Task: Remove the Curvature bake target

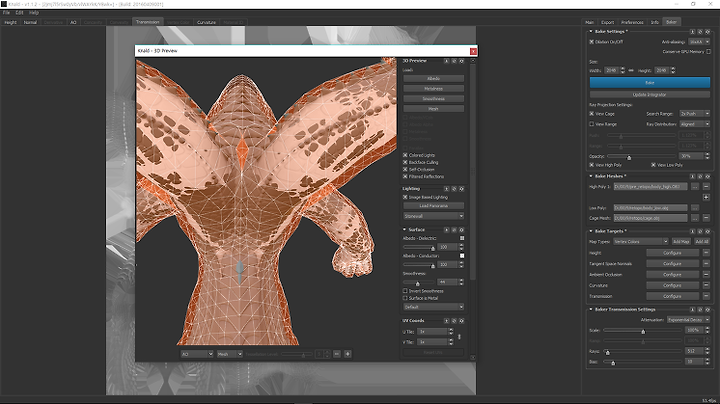Action: pos(706,285)
